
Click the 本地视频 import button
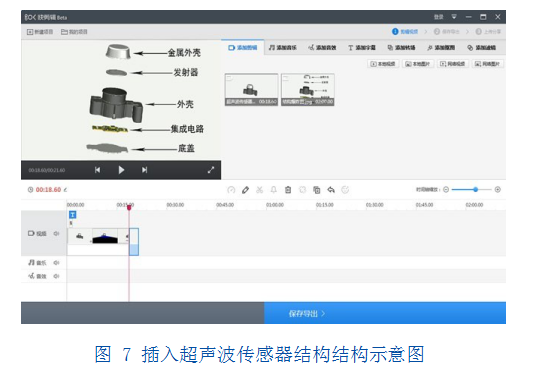(x=383, y=64)
